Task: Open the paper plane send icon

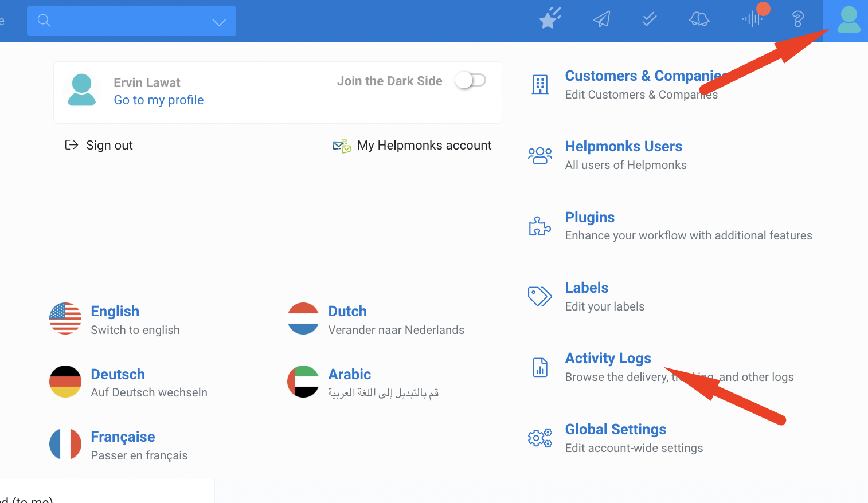Action: pyautogui.click(x=601, y=19)
